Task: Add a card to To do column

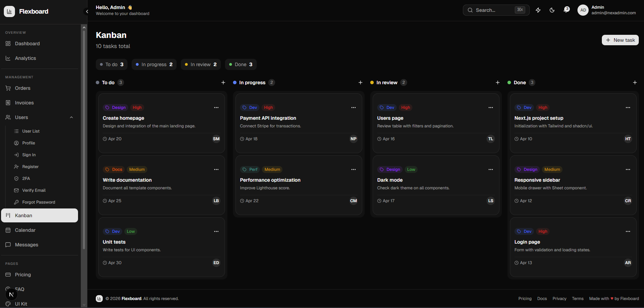Action: coord(223,82)
